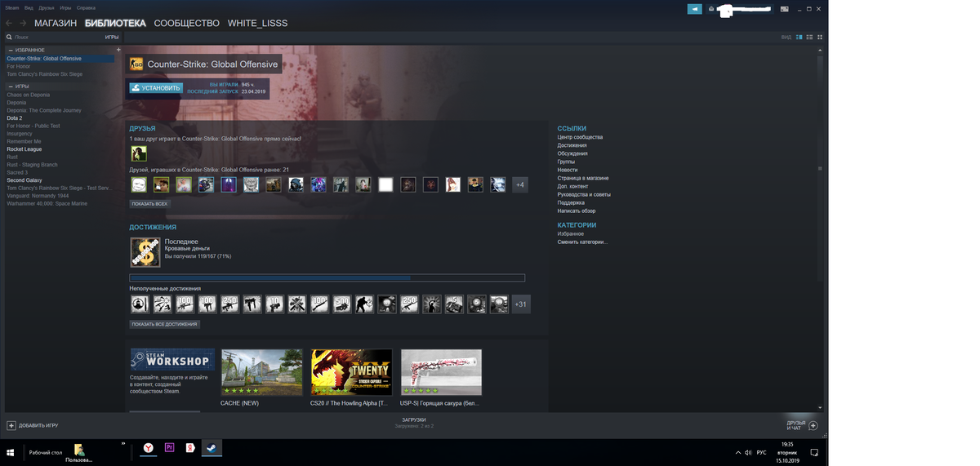Open avatar of friend currently playing
Screen dimensions: 980x466
click(x=139, y=153)
